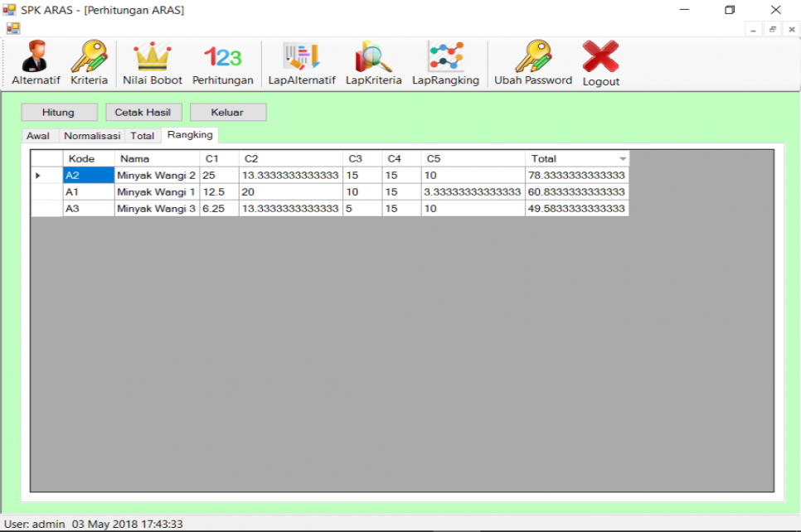Open the LapAlternatif report icon

coord(302,62)
